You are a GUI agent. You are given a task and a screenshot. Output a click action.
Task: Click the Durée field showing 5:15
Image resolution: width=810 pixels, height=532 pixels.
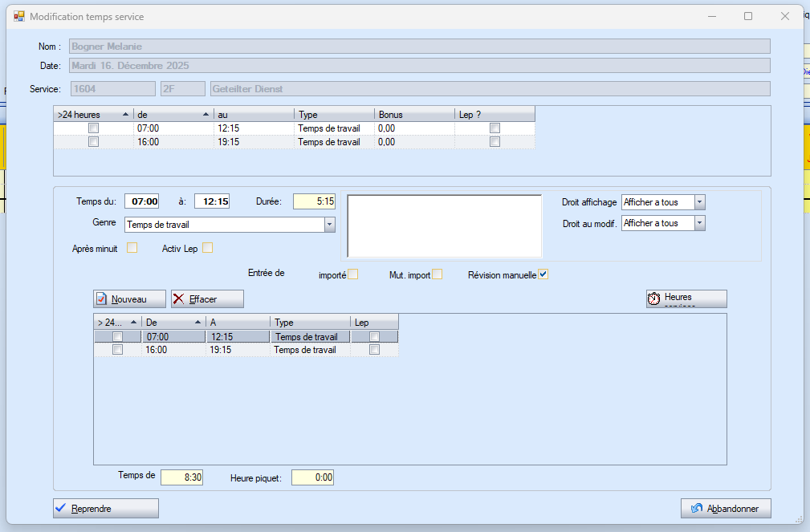(x=314, y=201)
